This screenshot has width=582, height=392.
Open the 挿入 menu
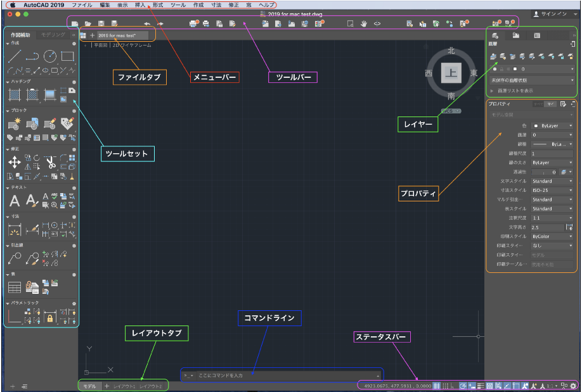click(x=140, y=5)
